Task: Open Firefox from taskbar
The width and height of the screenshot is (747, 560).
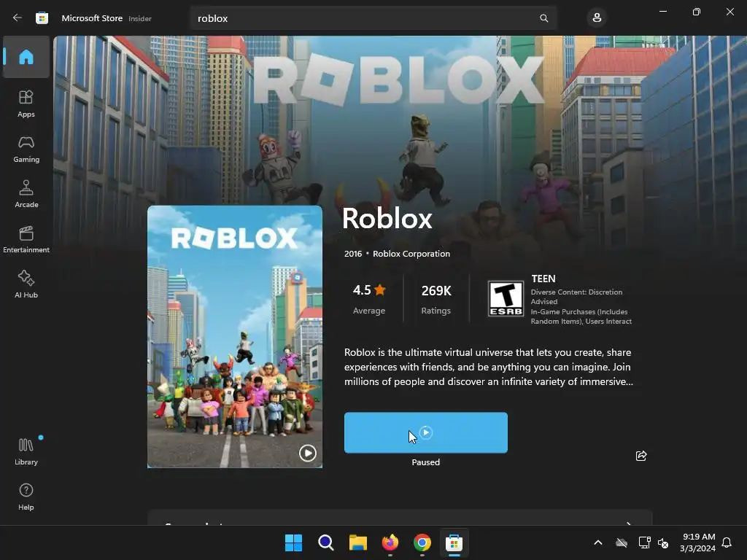Action: 390,542
